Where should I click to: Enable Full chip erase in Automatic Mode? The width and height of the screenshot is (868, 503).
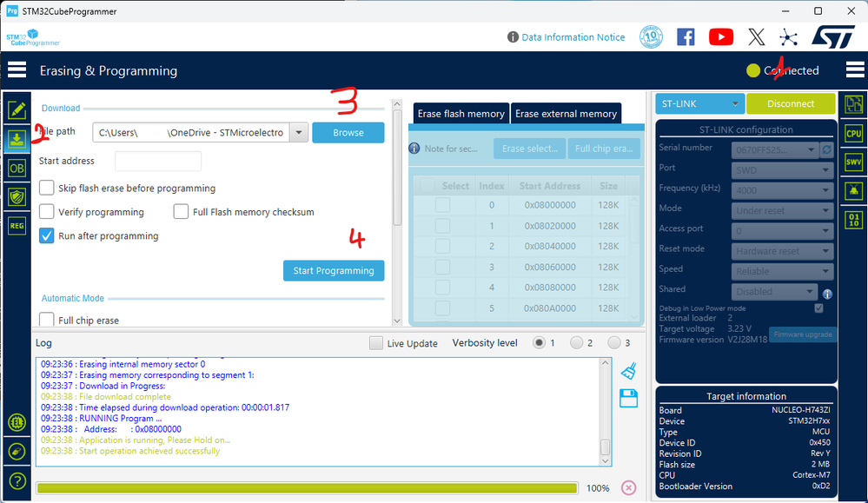click(47, 320)
